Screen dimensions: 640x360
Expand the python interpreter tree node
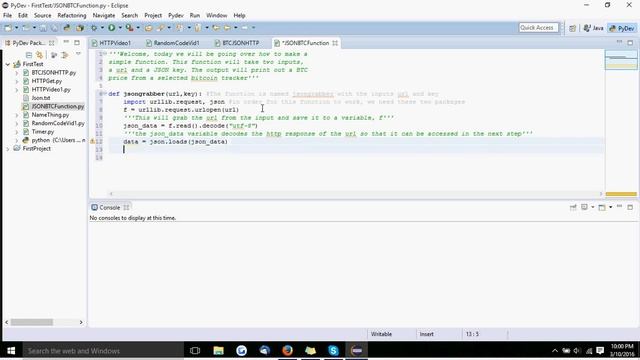(x=17, y=140)
